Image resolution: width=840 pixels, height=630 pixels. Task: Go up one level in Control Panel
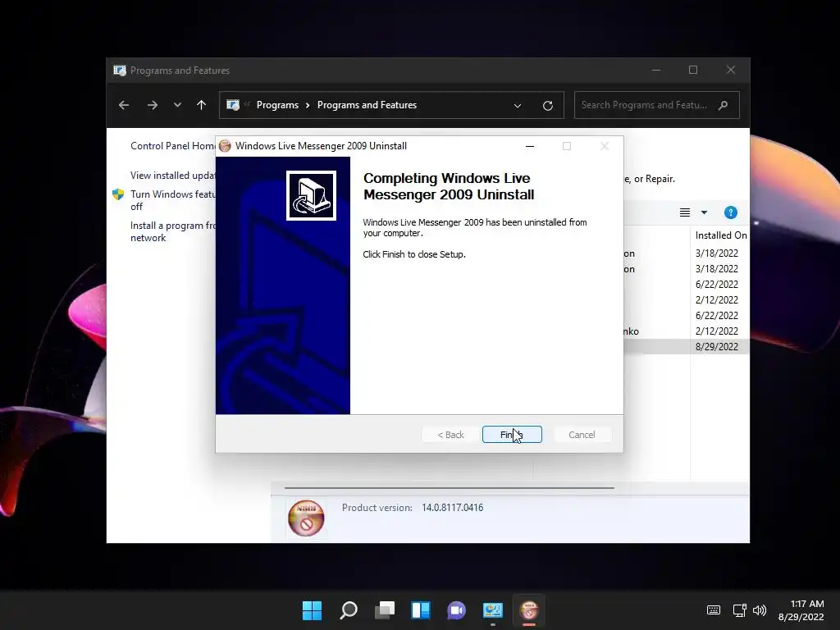(202, 105)
